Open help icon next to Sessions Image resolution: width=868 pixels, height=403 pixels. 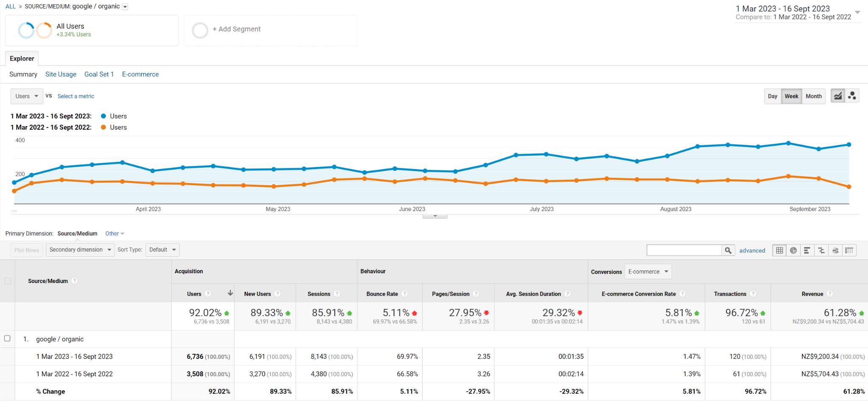pos(337,294)
